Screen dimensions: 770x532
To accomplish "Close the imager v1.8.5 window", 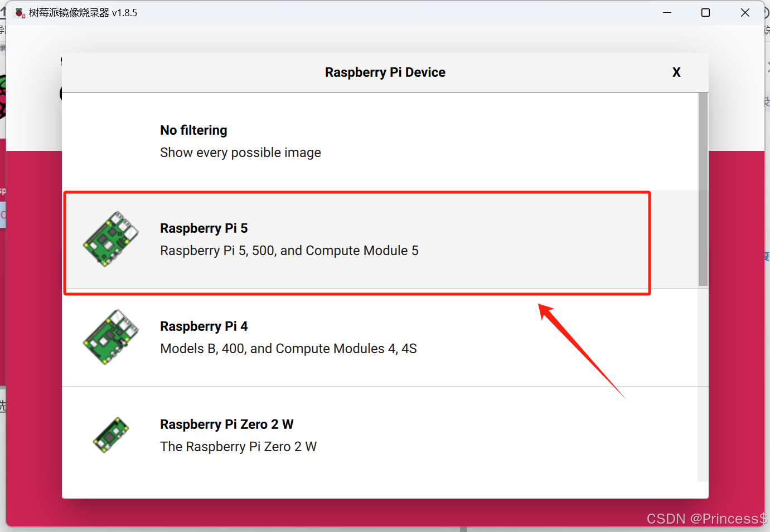I will point(745,12).
